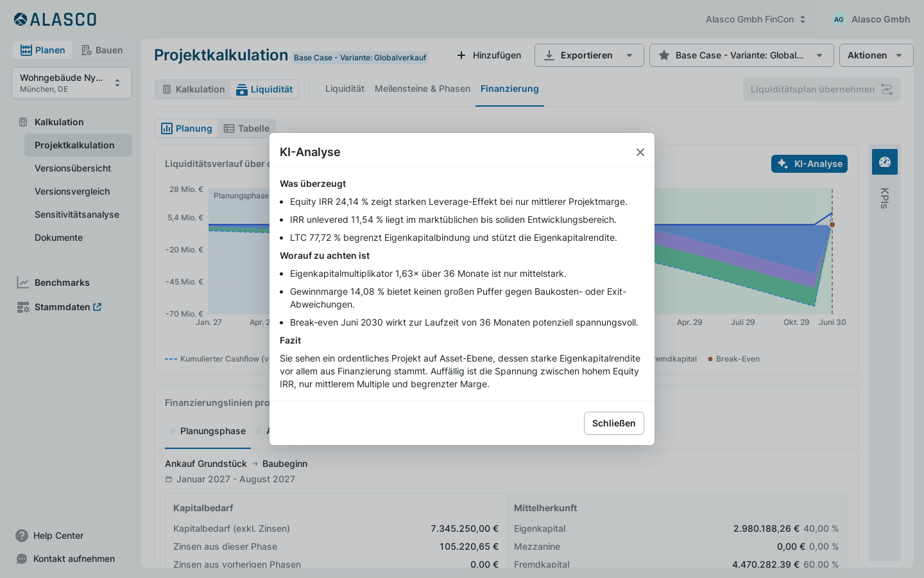
Task: Click the Stammdaten database icon
Action: pyautogui.click(x=23, y=307)
